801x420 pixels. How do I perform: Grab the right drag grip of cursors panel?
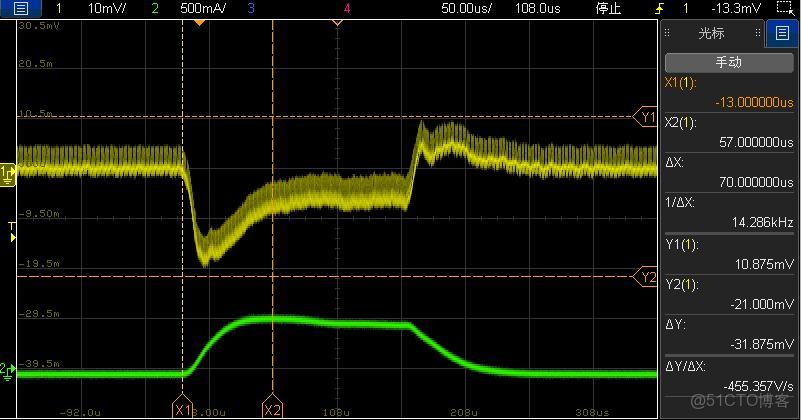(x=758, y=33)
